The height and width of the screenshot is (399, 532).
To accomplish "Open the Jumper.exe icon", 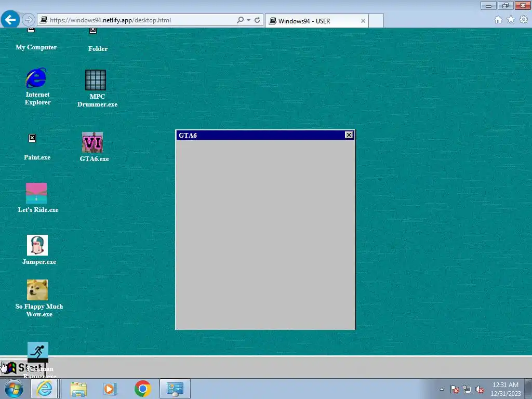I will (x=37, y=245).
